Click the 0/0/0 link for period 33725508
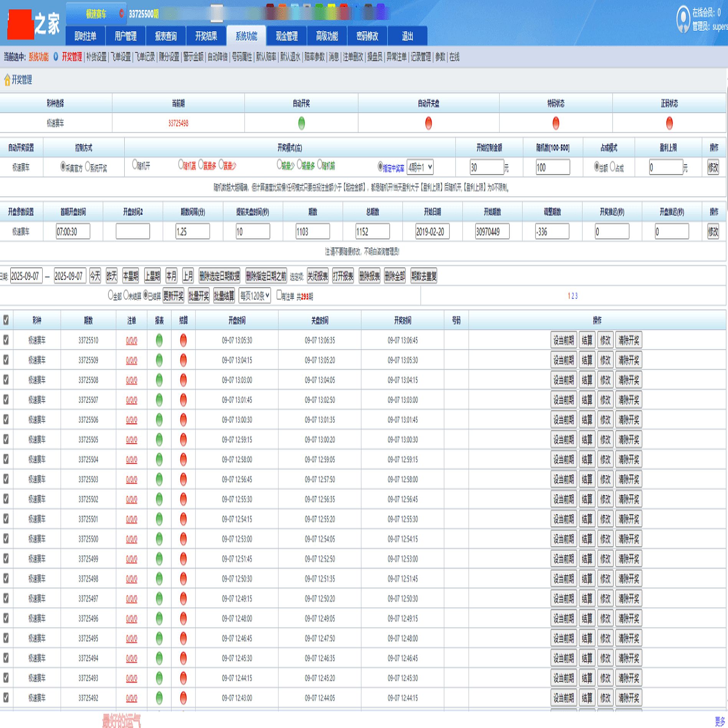This screenshot has height=728, width=728. [132, 380]
